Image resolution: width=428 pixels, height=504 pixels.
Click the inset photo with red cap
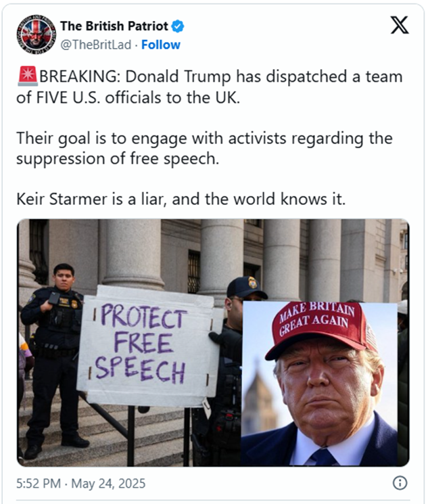click(319, 384)
